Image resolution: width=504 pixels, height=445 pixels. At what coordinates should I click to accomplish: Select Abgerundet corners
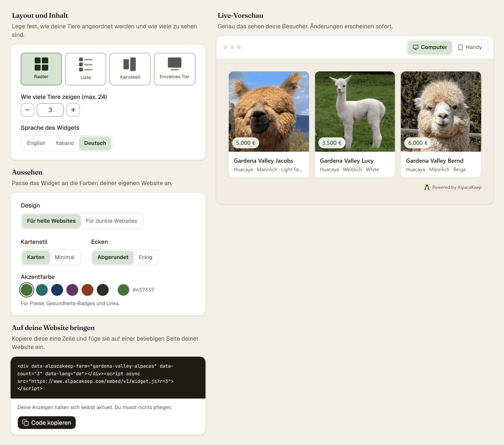[x=113, y=257]
